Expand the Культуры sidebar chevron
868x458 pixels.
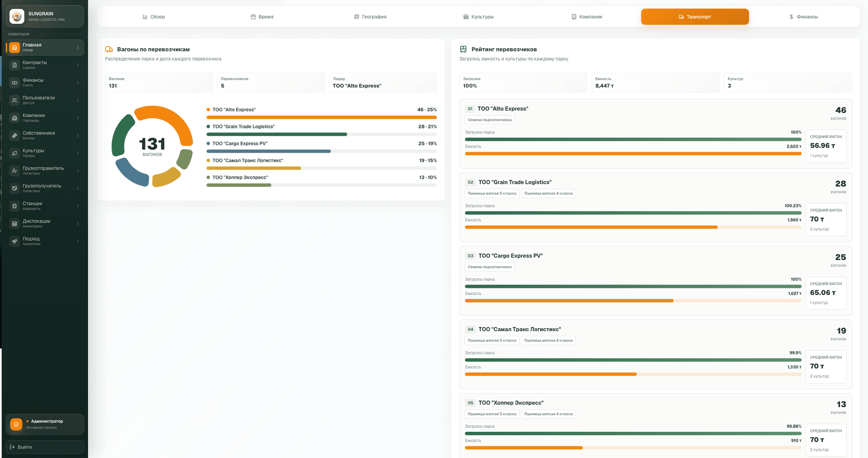pos(78,153)
